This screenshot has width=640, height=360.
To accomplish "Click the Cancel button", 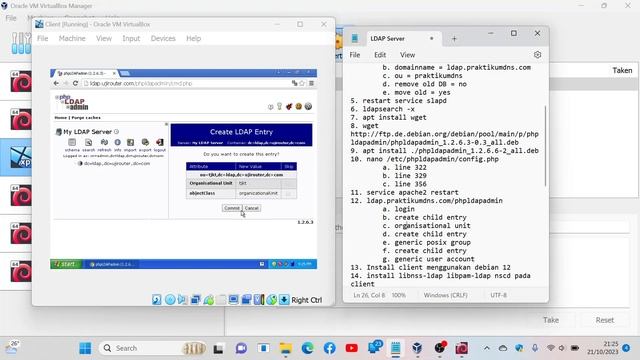I will pyautogui.click(x=251, y=208).
